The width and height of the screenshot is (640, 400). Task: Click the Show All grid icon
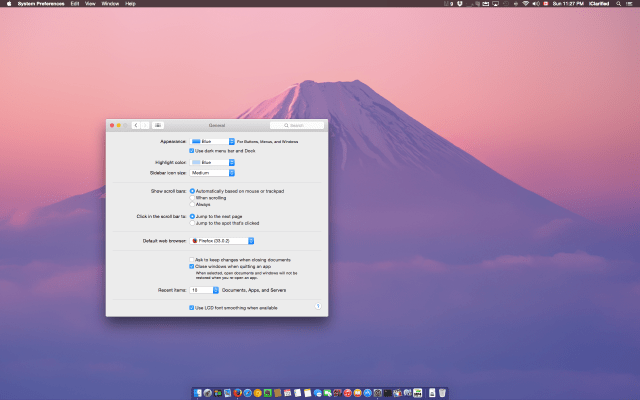[x=158, y=125]
